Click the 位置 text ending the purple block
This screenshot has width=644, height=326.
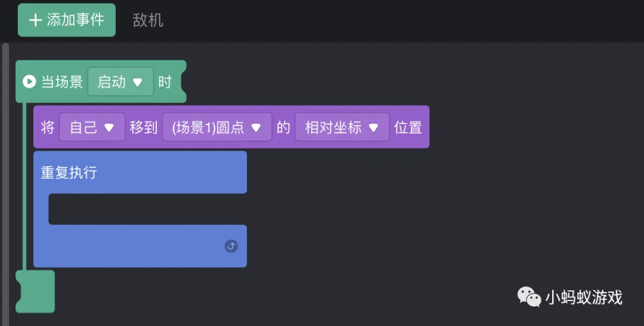pyautogui.click(x=408, y=128)
